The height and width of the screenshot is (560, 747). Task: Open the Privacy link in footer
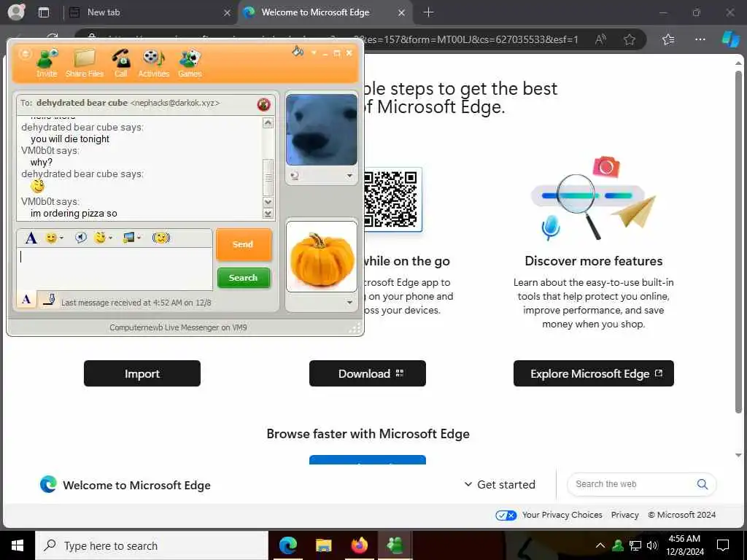click(624, 515)
